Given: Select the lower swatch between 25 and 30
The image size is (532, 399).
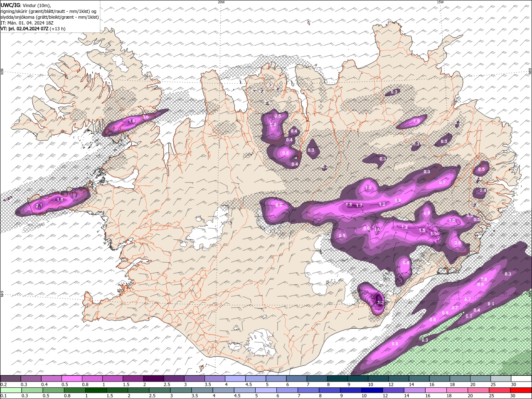Looking at the screenshot, I should click(500, 390).
